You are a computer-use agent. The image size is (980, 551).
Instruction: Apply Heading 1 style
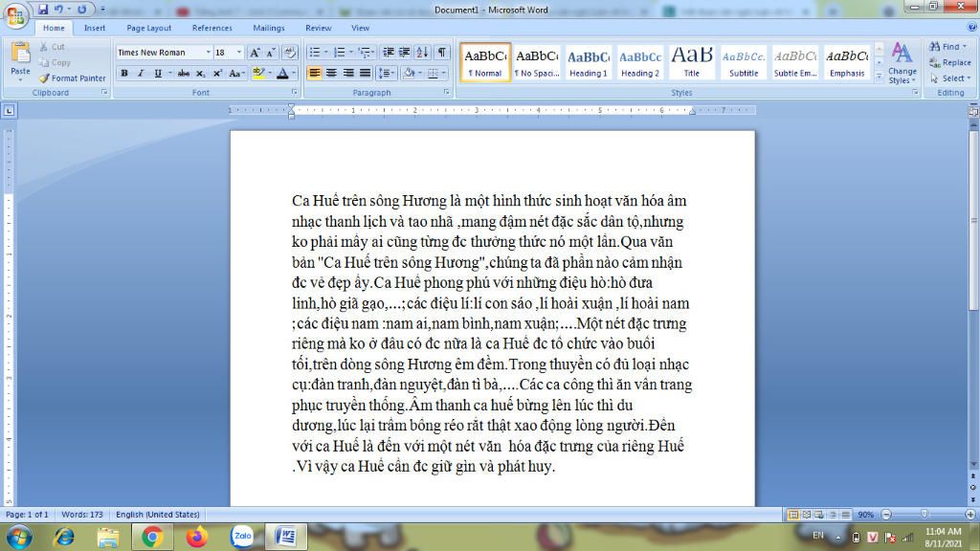tap(589, 62)
